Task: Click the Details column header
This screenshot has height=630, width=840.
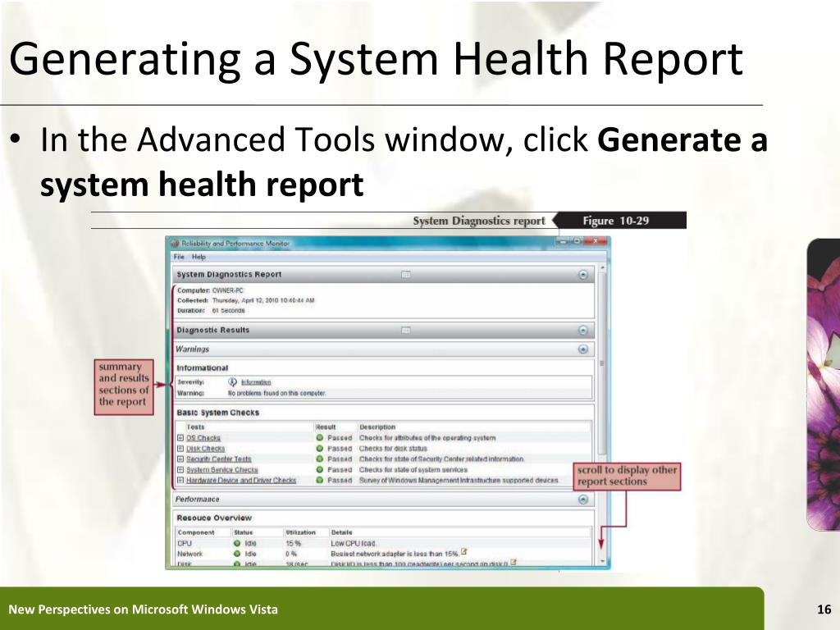Action: click(x=342, y=532)
